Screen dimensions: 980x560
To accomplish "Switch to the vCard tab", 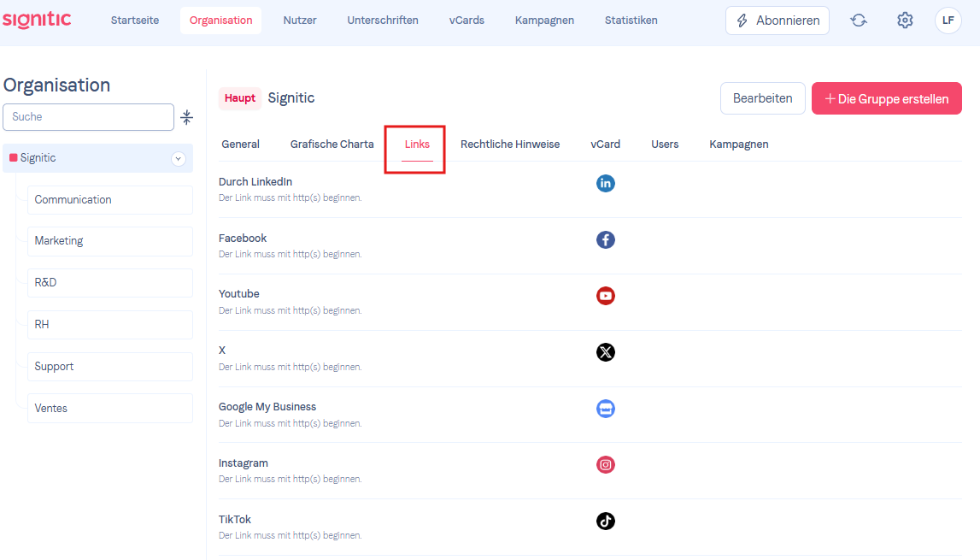I will [x=606, y=144].
